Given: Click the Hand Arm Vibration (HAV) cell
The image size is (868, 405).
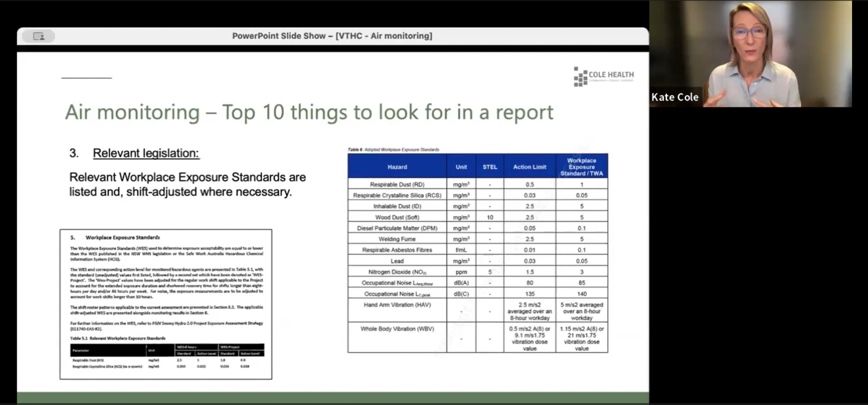Looking at the screenshot, I should pyautogui.click(x=397, y=305).
